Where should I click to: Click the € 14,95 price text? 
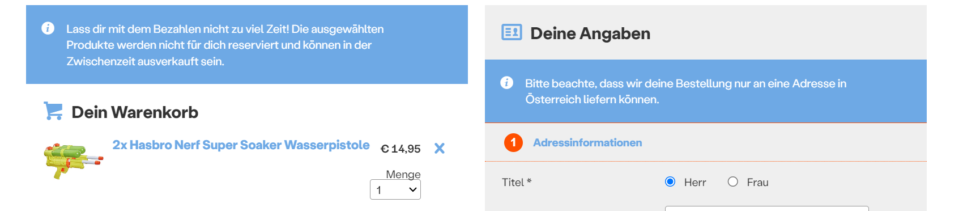point(400,149)
